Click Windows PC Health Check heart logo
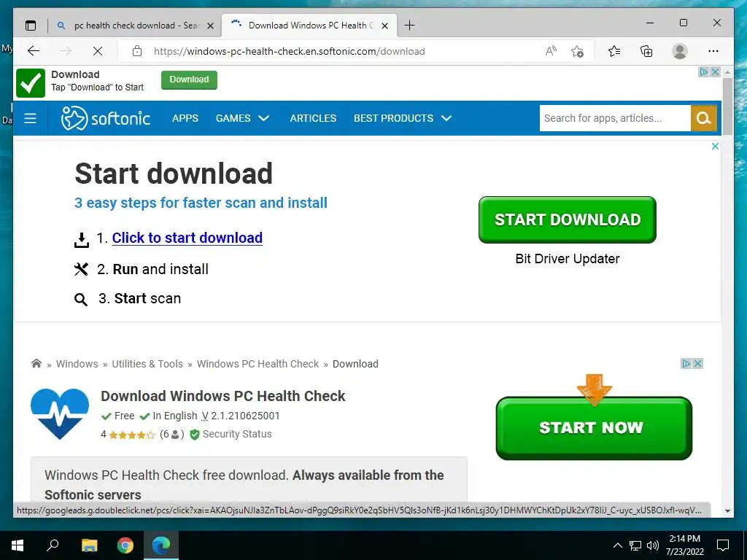Screen dimensions: 747x560 [60, 414]
